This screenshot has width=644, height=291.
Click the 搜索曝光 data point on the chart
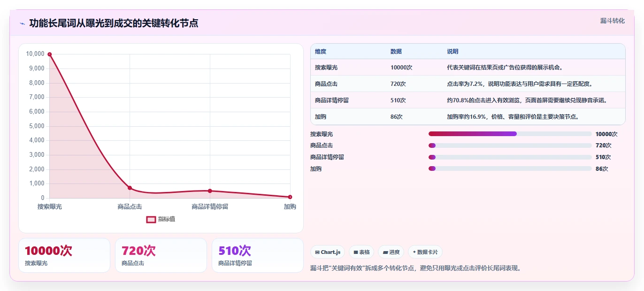click(49, 54)
